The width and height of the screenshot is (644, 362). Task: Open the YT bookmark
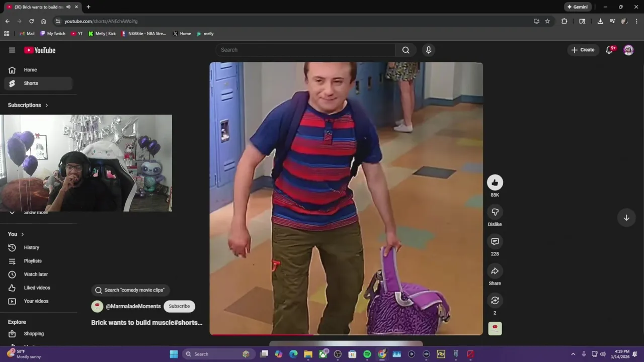pyautogui.click(x=77, y=34)
